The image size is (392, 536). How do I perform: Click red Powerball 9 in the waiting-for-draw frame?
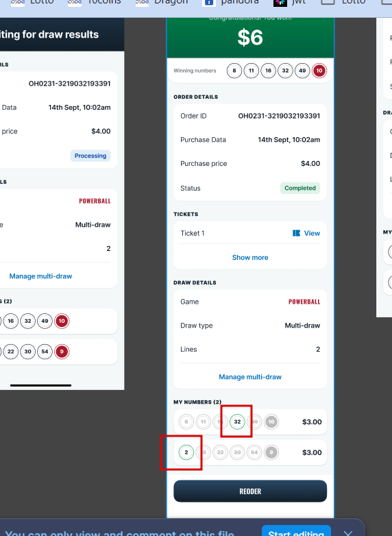pyautogui.click(x=62, y=352)
